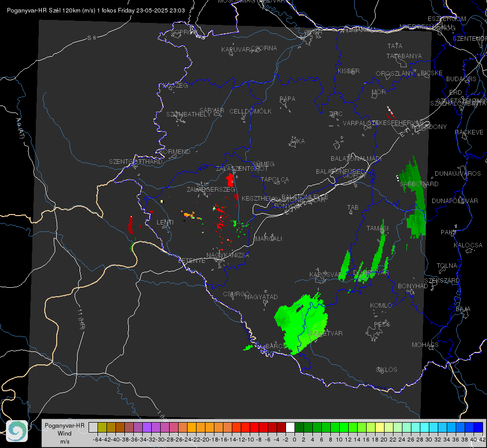Click the red echo beside ZALASZENTGROT
This screenshot has width=487, height=448.
point(230,180)
